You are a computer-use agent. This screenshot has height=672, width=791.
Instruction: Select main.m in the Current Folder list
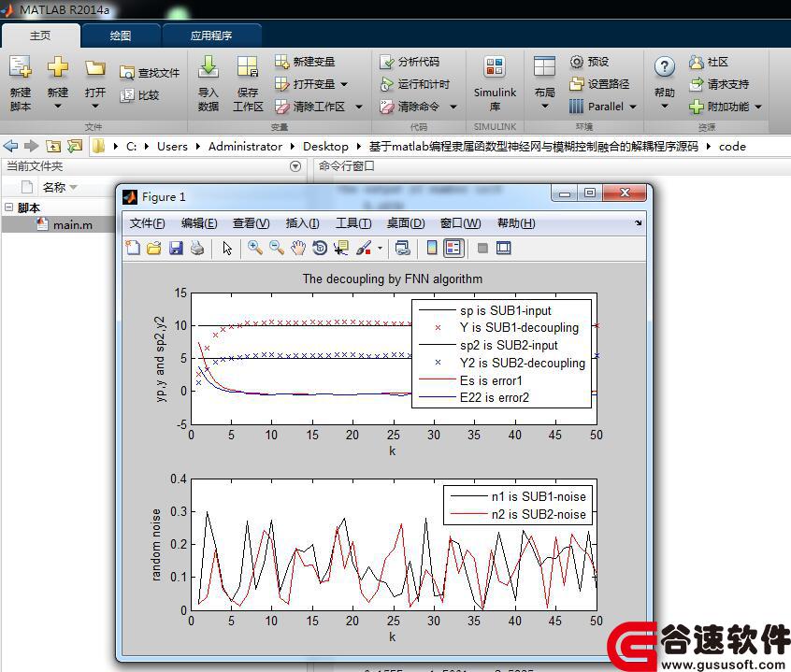coord(73,225)
